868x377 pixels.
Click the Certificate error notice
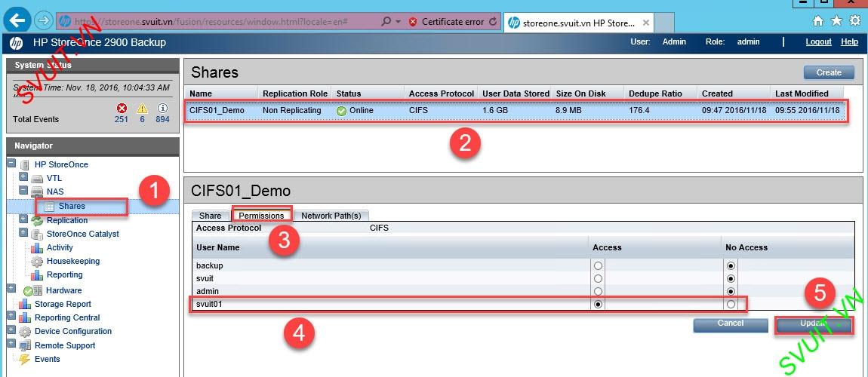click(x=448, y=22)
